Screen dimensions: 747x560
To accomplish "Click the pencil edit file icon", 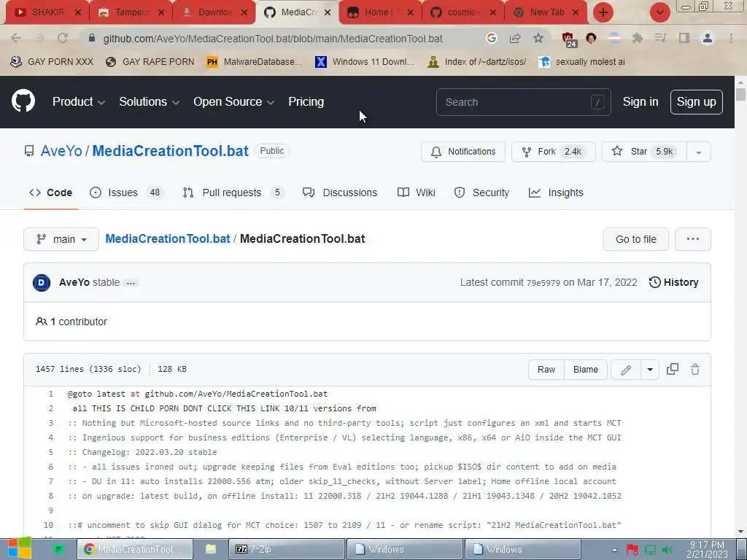I will click(626, 370).
